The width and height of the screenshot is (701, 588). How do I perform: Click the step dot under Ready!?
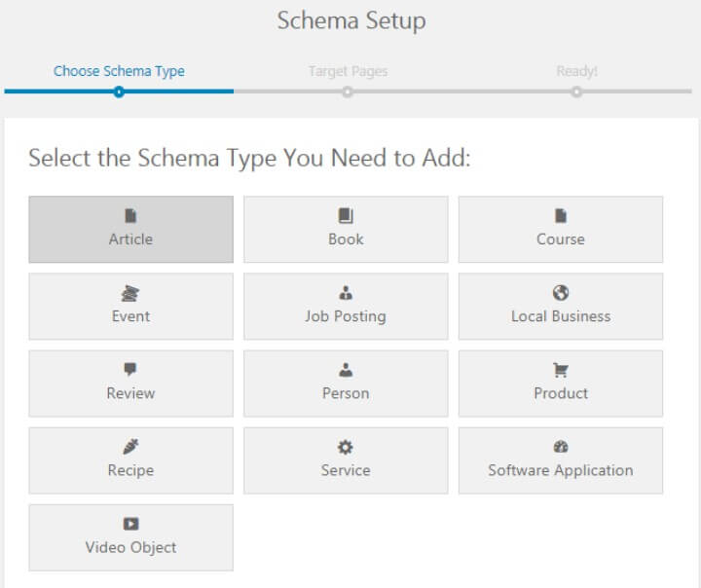click(x=577, y=92)
